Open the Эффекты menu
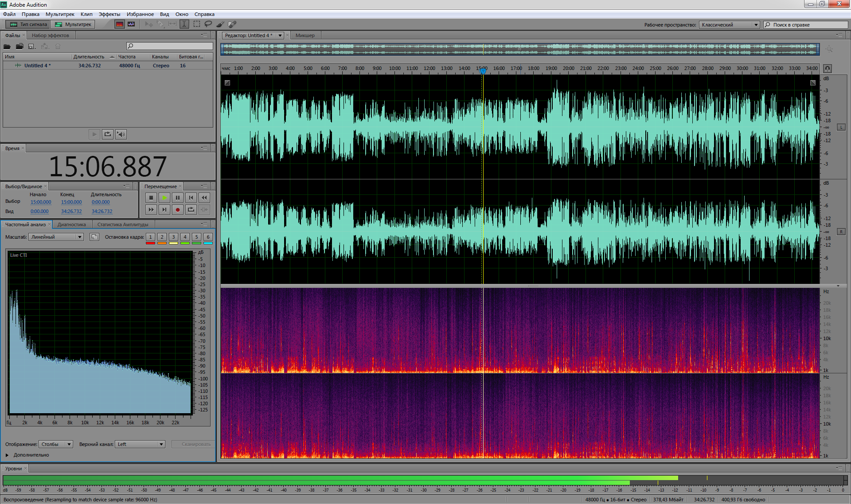 (109, 14)
